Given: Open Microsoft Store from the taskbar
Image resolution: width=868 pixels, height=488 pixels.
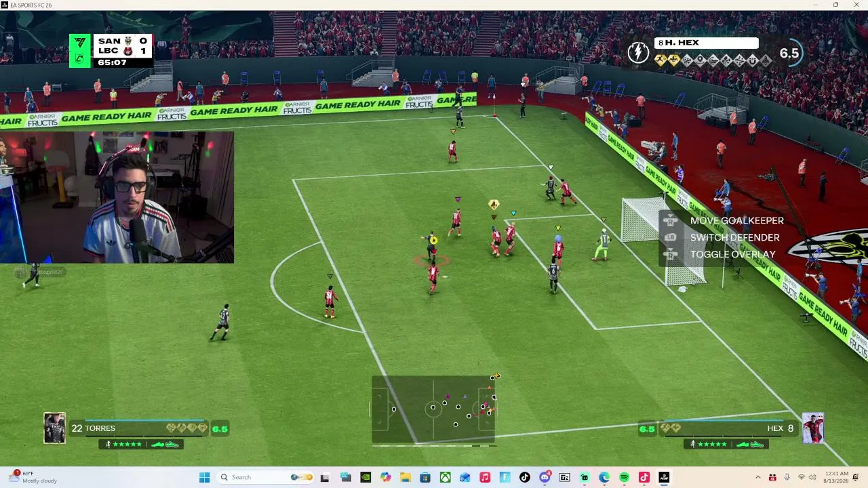Looking at the screenshot, I should pos(425,477).
